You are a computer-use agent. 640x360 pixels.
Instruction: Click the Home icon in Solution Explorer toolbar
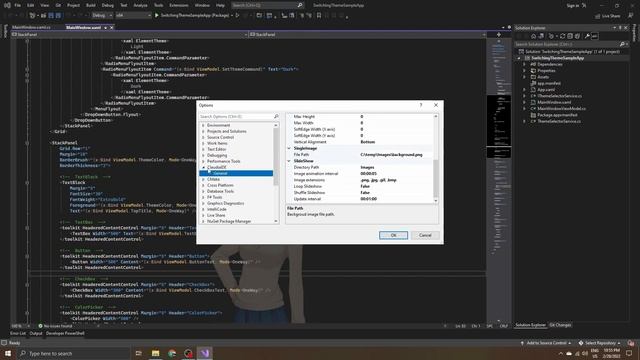pyautogui.click(x=533, y=36)
